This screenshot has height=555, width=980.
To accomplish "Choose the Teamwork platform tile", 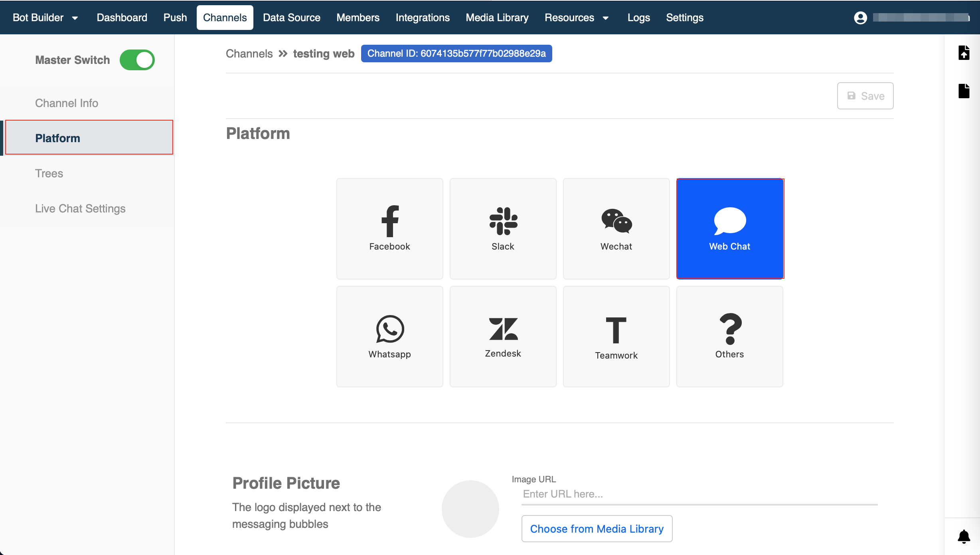I will [x=616, y=336].
